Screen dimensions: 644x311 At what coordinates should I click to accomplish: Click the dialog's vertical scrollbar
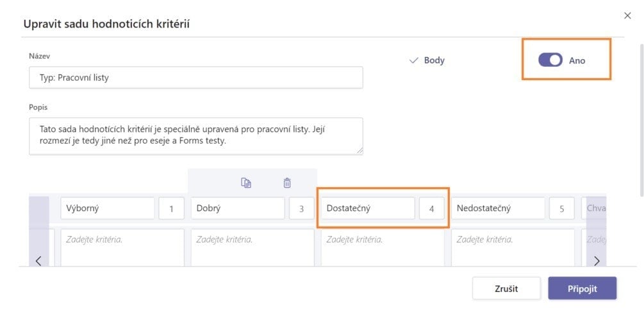point(641,115)
